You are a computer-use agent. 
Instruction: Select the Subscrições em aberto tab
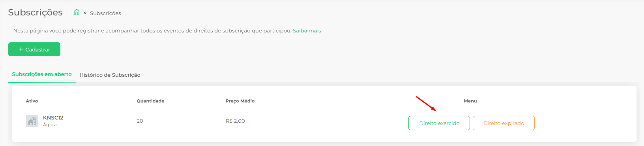(42, 74)
